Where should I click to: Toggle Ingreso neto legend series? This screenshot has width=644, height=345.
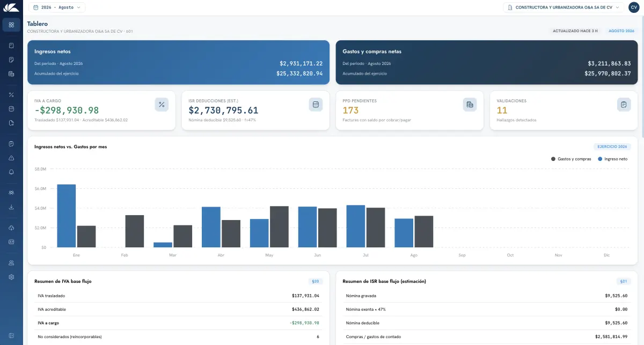click(x=612, y=159)
